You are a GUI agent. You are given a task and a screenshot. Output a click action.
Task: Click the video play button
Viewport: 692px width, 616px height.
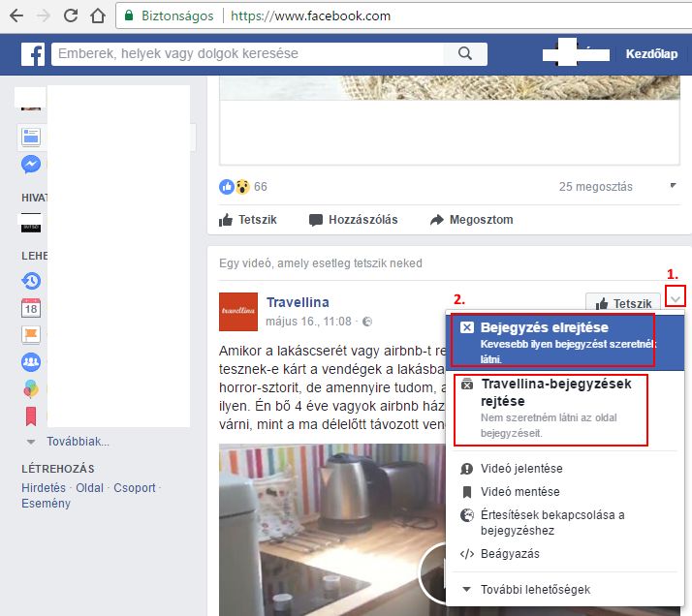point(433,573)
